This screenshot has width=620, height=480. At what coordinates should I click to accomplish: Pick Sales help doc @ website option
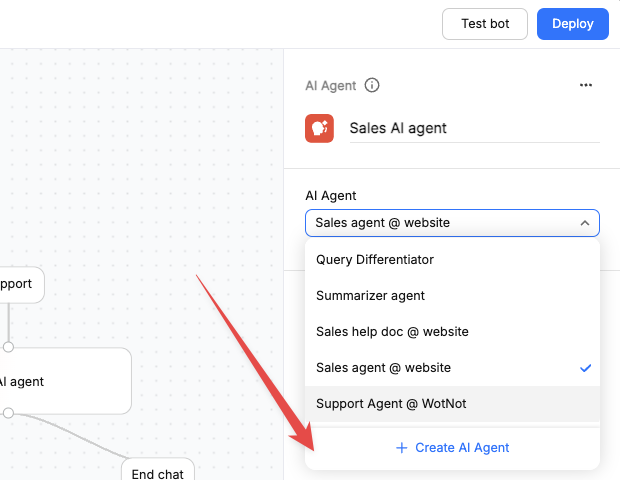coord(392,331)
